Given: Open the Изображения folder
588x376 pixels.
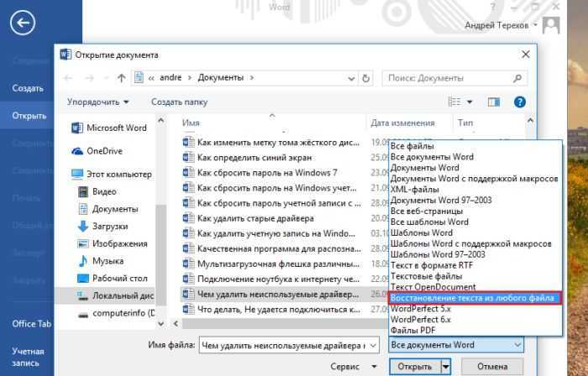Looking at the screenshot, I should point(112,243).
